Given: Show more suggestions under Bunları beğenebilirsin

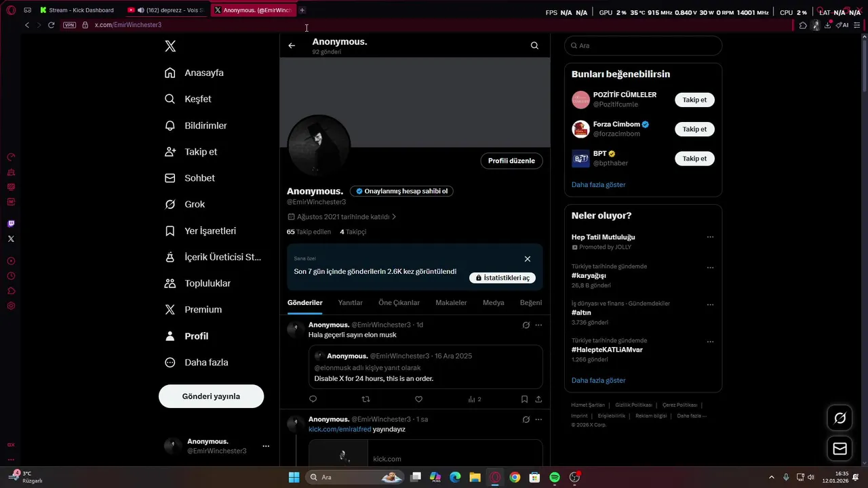Looking at the screenshot, I should click(x=598, y=184).
